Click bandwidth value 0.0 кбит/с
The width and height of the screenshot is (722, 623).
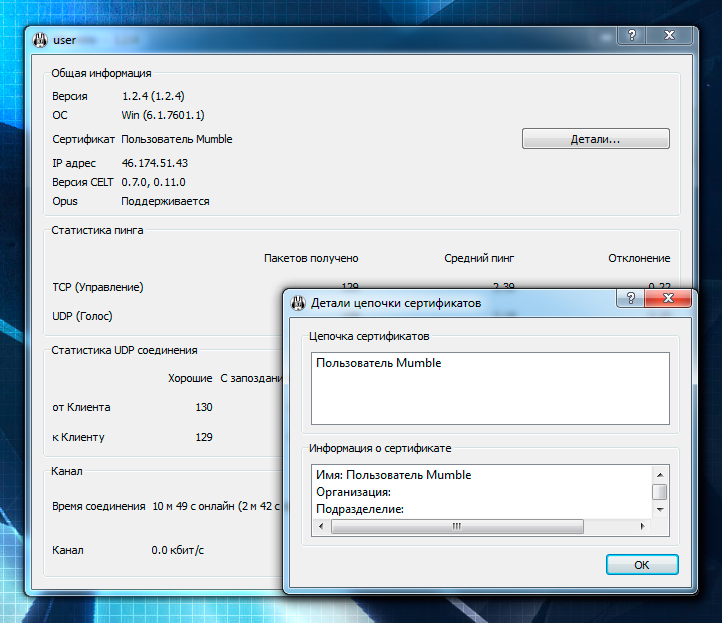tap(178, 550)
